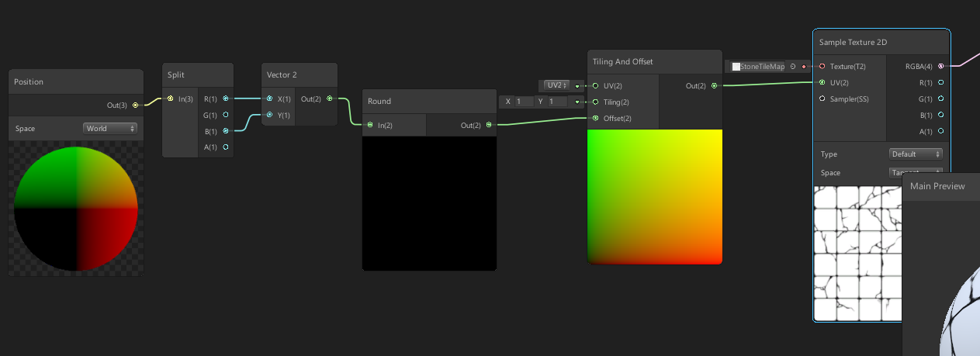Click the stone tile texture preview

pyautogui.click(x=858, y=253)
